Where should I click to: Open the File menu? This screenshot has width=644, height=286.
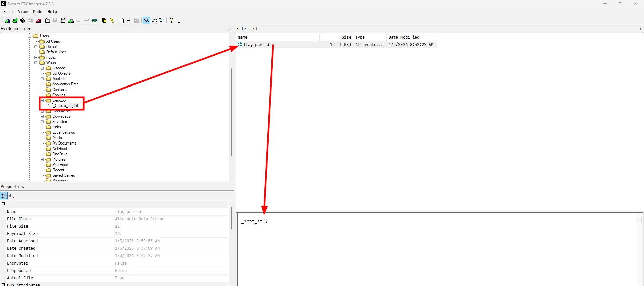click(8, 12)
